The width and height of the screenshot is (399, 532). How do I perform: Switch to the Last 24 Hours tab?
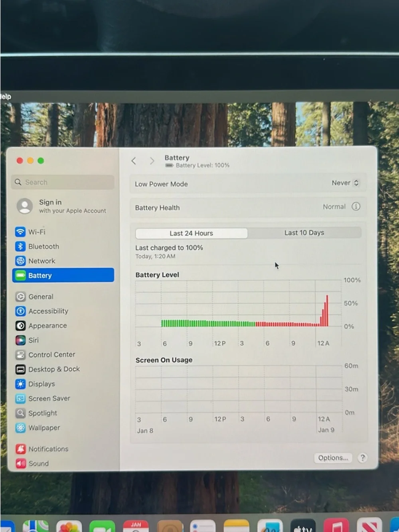192,233
